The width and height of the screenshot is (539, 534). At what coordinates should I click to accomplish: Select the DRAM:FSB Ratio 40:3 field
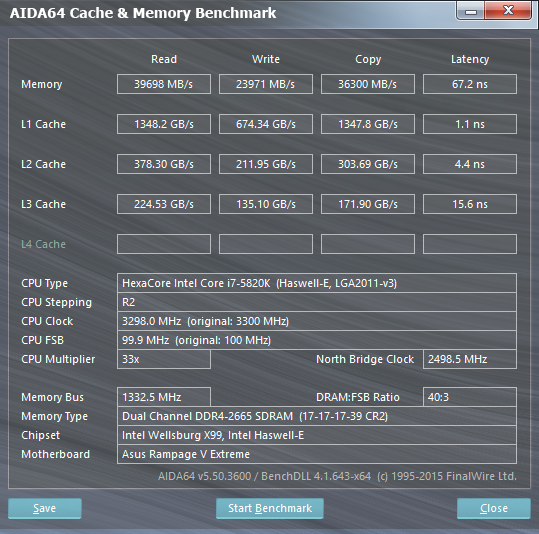[x=470, y=397]
